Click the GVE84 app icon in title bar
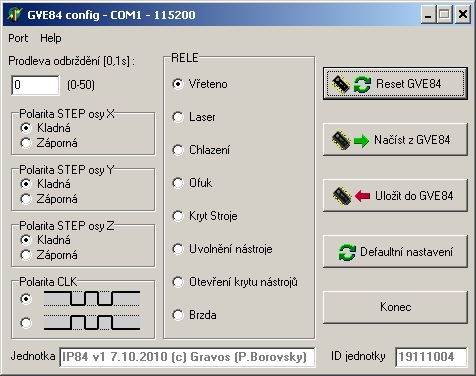The height and width of the screenshot is (376, 476). point(15,15)
